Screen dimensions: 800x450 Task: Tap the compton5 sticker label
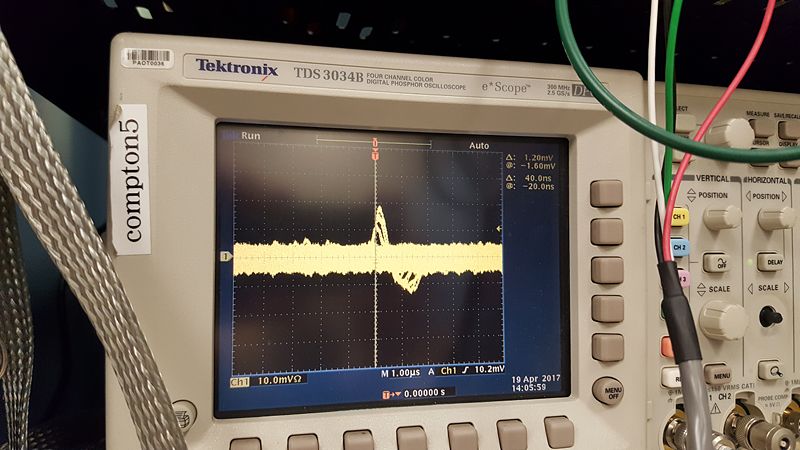[x=131, y=180]
